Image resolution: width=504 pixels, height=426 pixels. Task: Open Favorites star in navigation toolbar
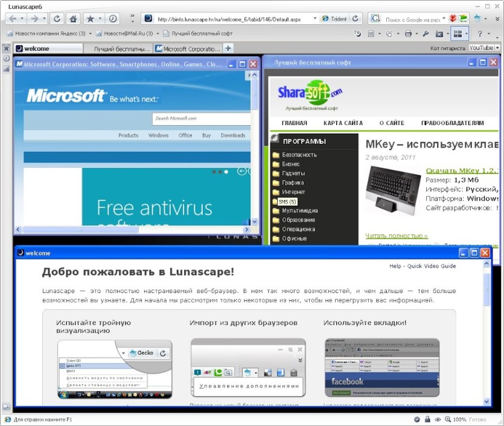[91, 19]
